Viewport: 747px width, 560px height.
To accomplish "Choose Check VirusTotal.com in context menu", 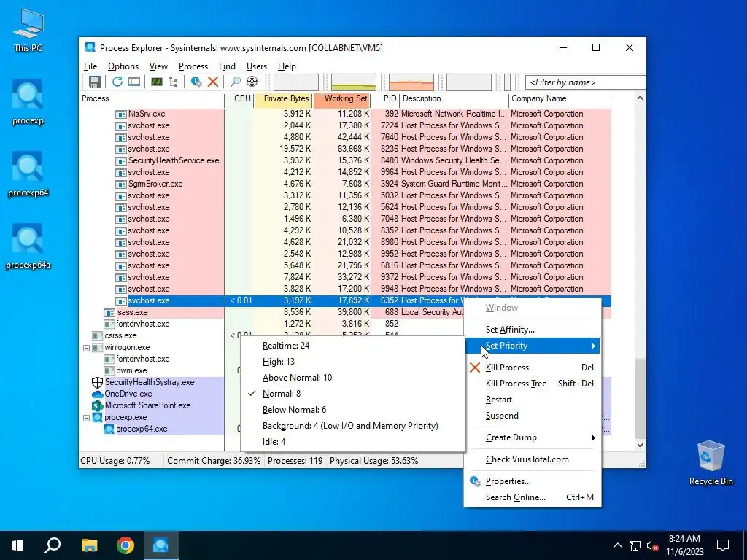I will coord(532,459).
